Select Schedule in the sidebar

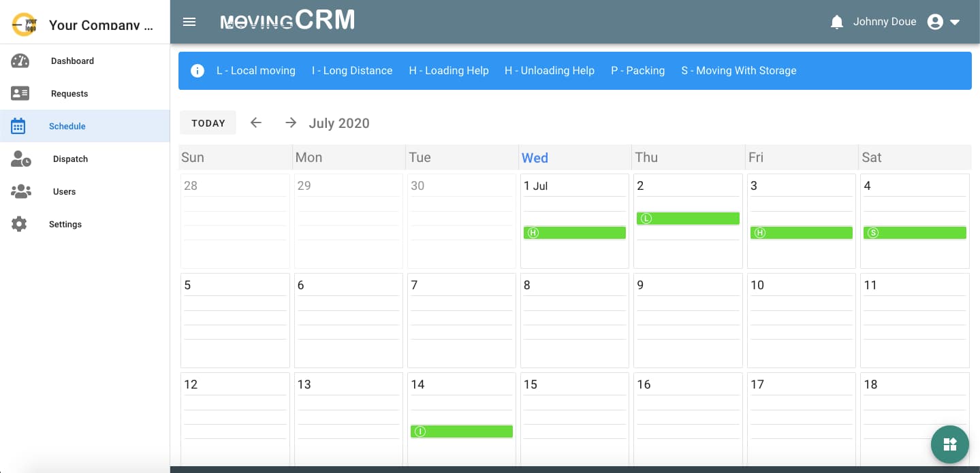pos(67,126)
